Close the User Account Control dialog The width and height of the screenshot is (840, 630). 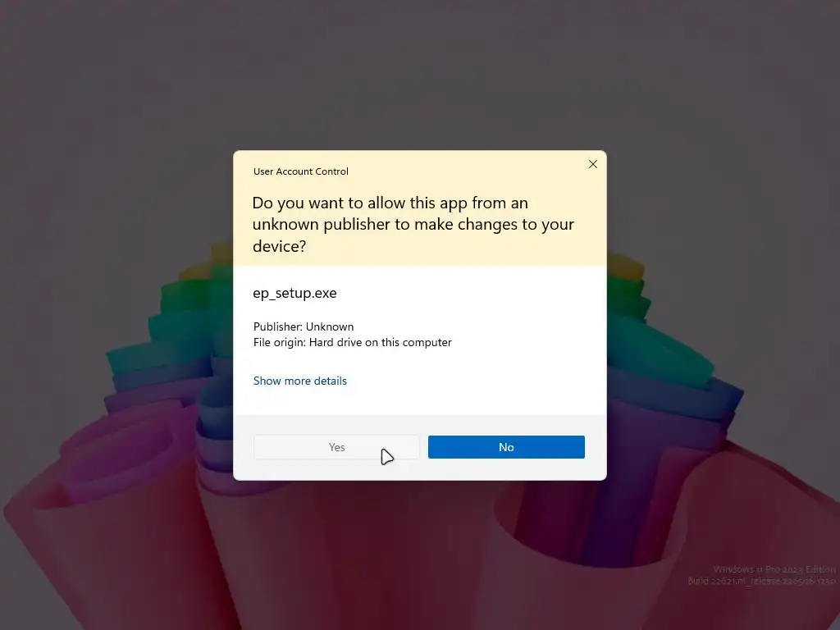point(592,164)
